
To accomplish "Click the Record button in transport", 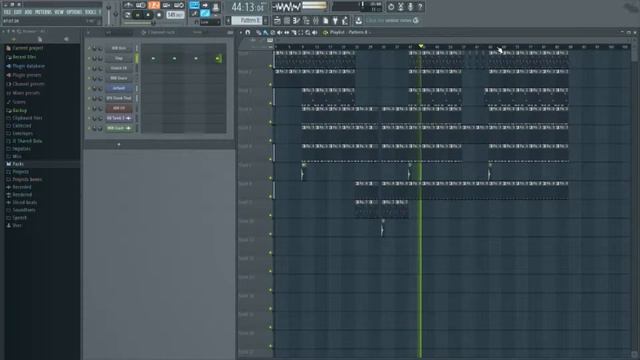I will pos(159,15).
